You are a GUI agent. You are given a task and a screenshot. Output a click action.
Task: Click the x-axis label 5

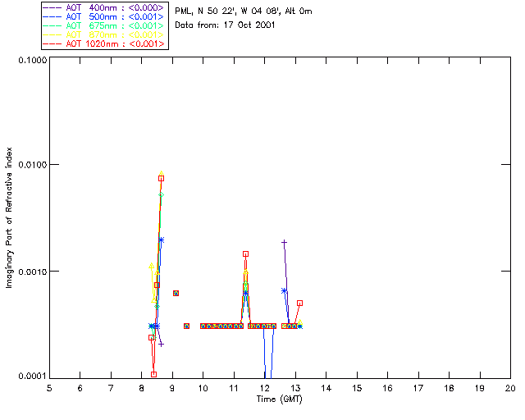(x=49, y=388)
